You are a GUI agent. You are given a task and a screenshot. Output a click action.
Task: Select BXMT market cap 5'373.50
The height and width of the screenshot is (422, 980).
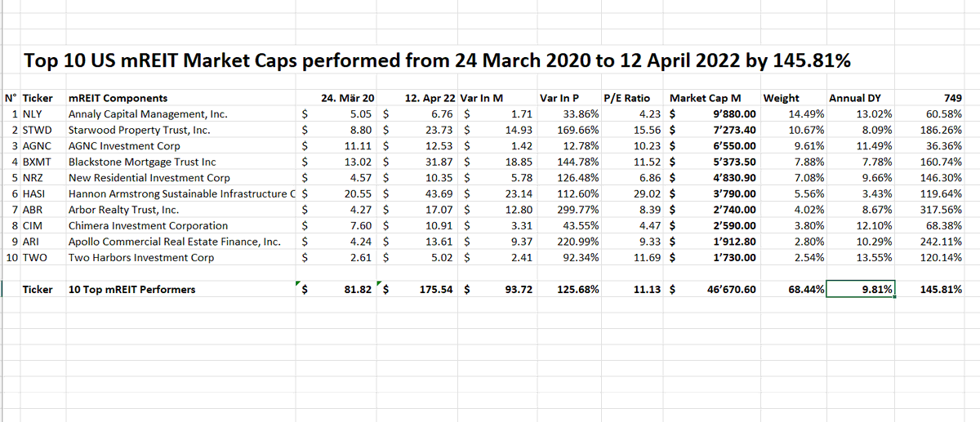click(x=735, y=162)
